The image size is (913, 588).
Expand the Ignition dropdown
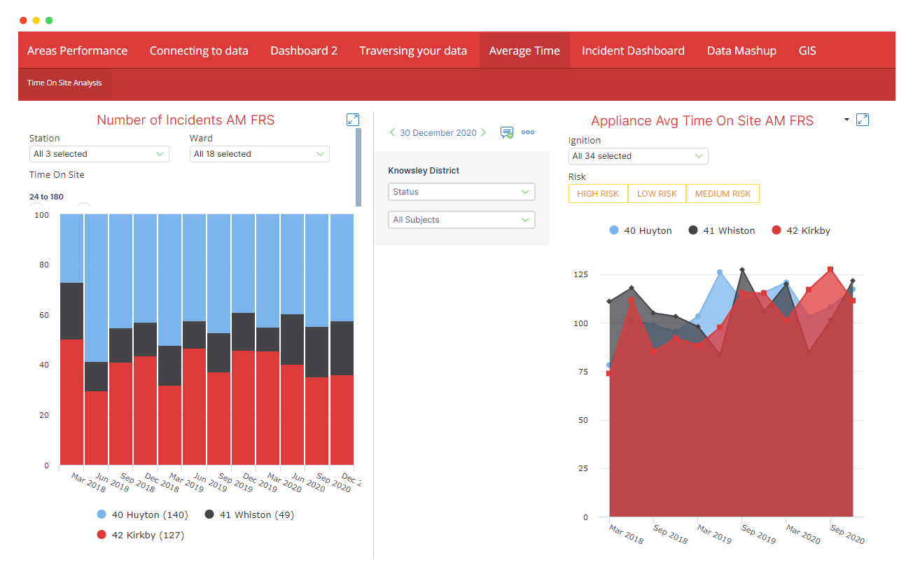(x=638, y=156)
